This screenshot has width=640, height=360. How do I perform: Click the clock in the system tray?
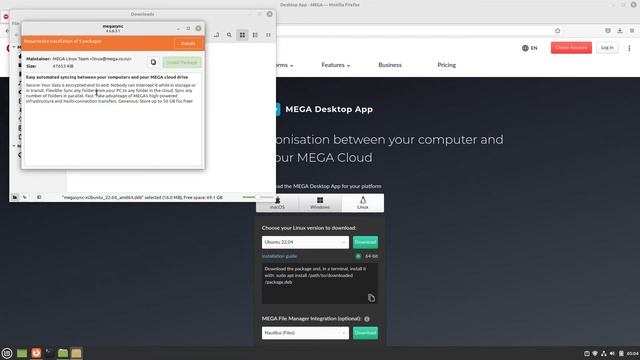click(633, 353)
